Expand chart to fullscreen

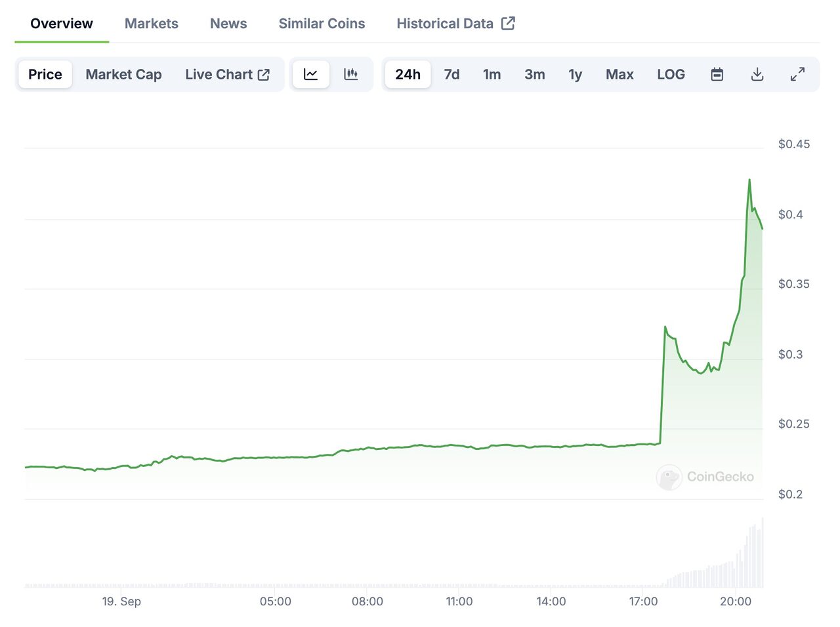[797, 74]
